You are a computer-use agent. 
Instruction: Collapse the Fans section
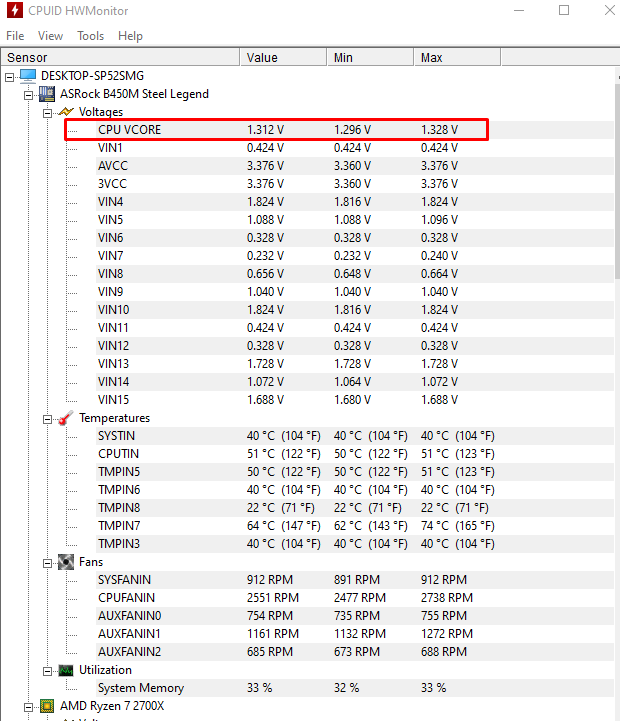[47, 564]
